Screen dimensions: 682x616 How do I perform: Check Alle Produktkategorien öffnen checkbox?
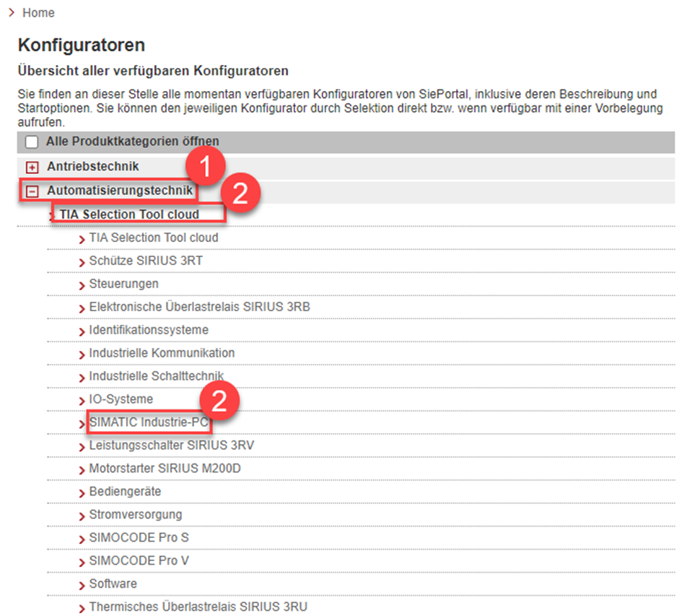31,142
